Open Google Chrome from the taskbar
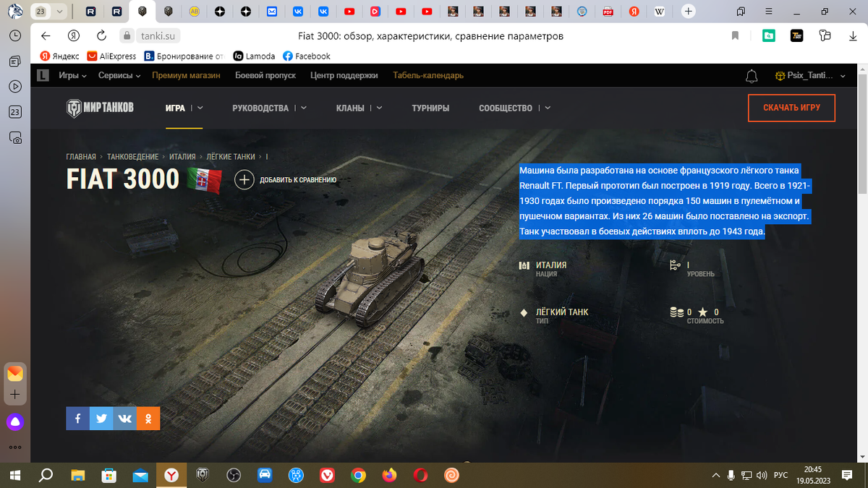This screenshot has height=488, width=868. click(x=358, y=475)
